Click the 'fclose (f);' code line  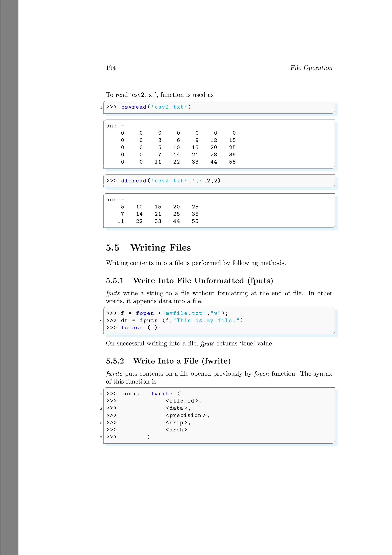pos(134,328)
